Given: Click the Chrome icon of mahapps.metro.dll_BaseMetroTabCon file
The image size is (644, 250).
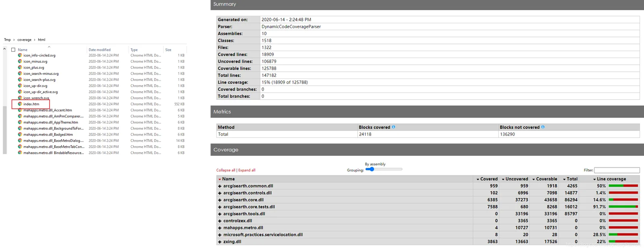Looking at the screenshot, I should 20,147.
